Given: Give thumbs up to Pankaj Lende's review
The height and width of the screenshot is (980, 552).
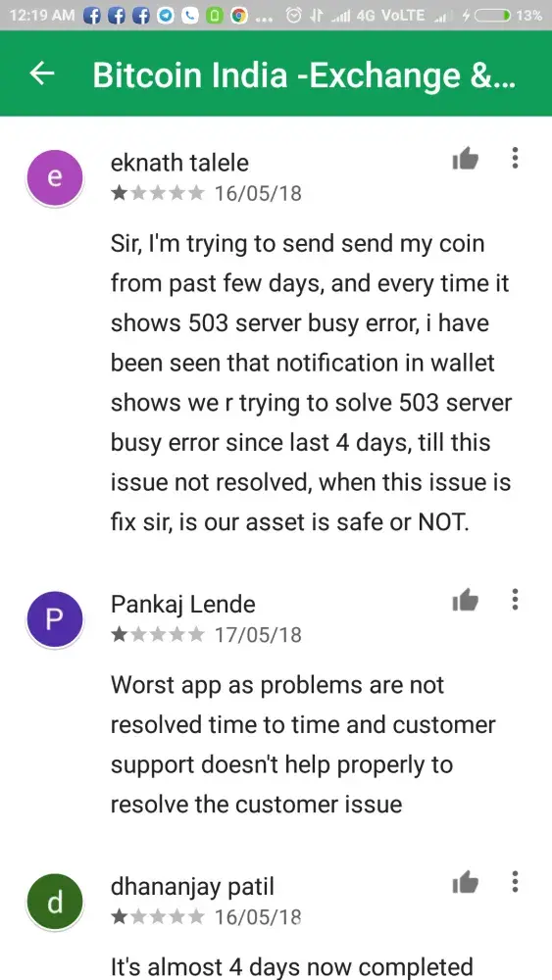Looking at the screenshot, I should [465, 601].
